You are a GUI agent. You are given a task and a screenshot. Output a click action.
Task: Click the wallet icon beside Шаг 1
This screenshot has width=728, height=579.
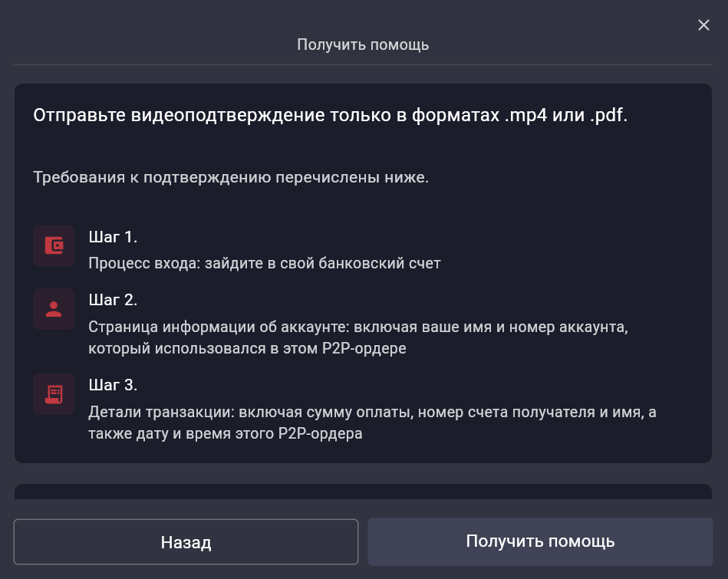point(54,245)
